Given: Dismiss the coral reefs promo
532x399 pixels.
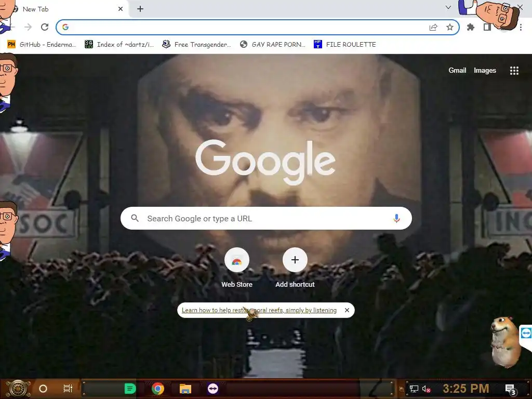Looking at the screenshot, I should coord(347,310).
